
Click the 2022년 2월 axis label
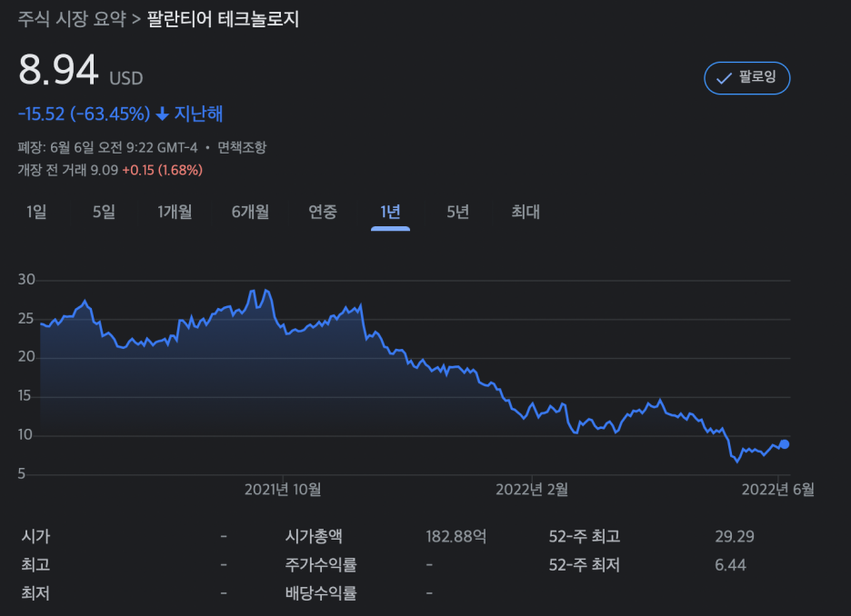point(532,490)
